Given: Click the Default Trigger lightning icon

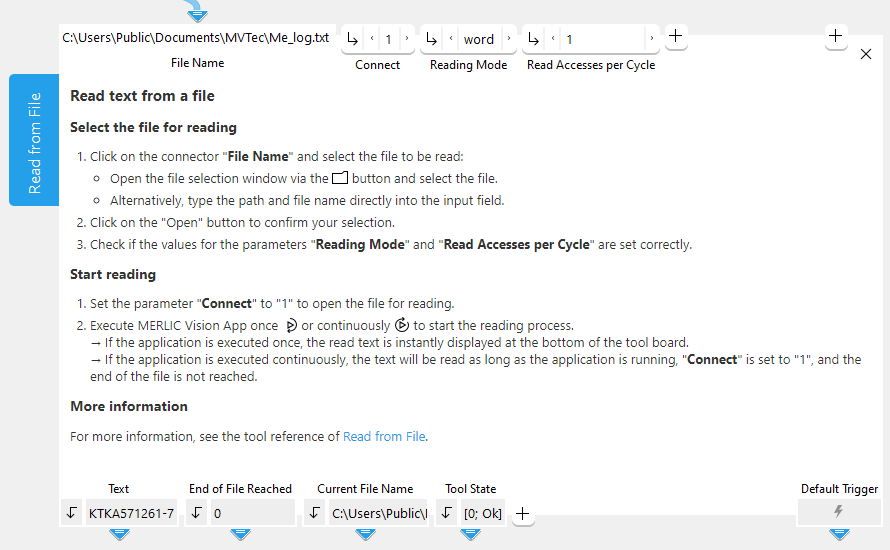Looking at the screenshot, I should (838, 512).
